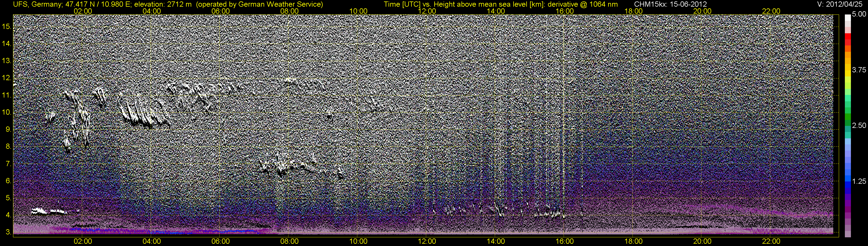Click the yellow segment of the color scale
The image size is (868, 246).
point(848,73)
